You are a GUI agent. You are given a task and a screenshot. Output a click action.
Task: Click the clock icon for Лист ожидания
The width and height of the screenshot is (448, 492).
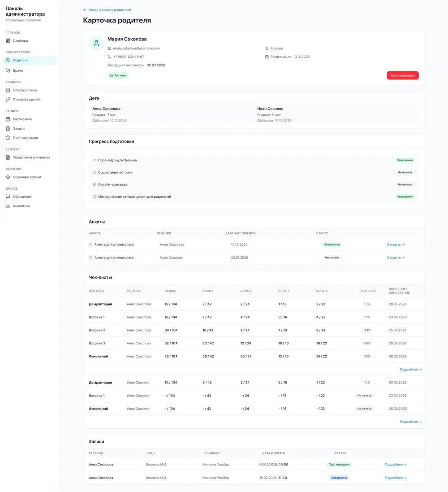(x=8, y=138)
